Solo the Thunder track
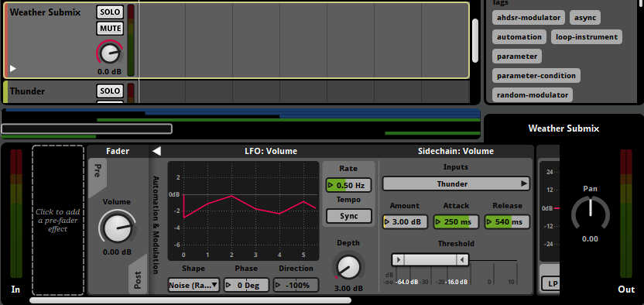This screenshot has width=644, height=305. tap(110, 91)
